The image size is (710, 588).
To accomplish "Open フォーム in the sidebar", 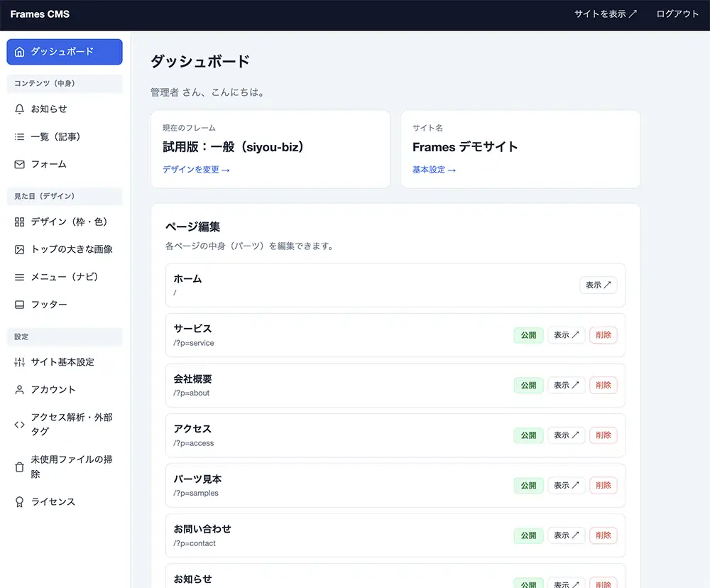I will coord(65,165).
